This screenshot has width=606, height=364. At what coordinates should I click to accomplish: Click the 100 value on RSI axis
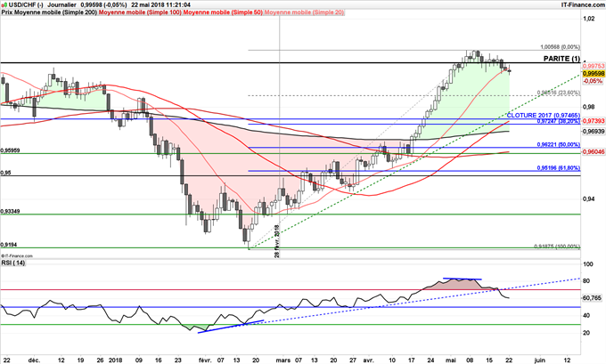coord(588,264)
